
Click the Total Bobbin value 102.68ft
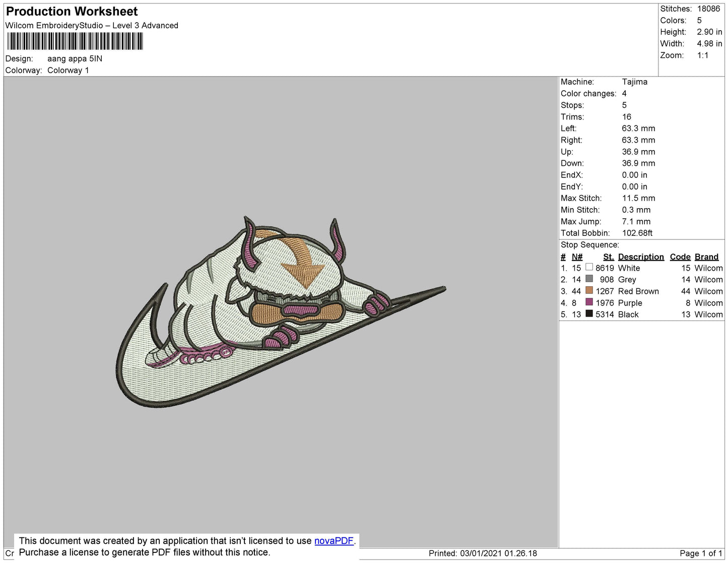(x=637, y=233)
